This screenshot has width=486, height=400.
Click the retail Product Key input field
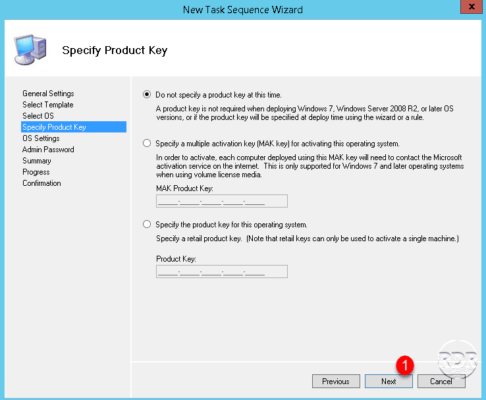222,271
